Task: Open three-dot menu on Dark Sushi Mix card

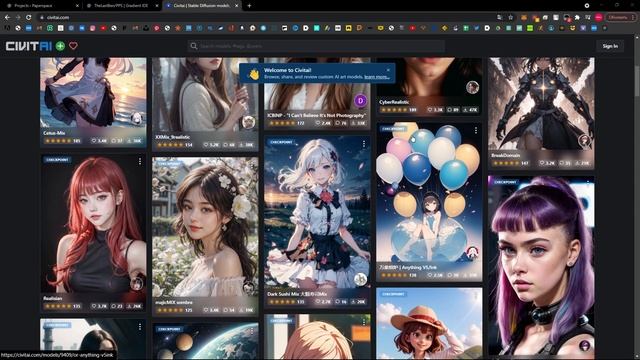Action: (364, 144)
